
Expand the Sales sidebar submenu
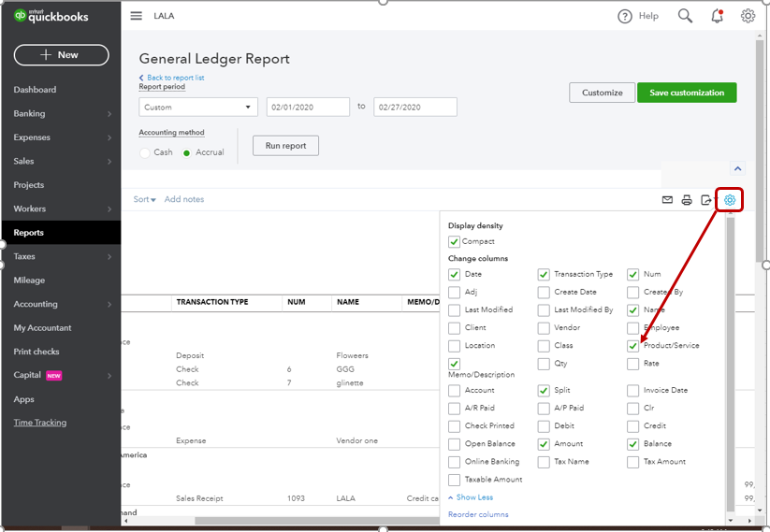[x=109, y=162]
